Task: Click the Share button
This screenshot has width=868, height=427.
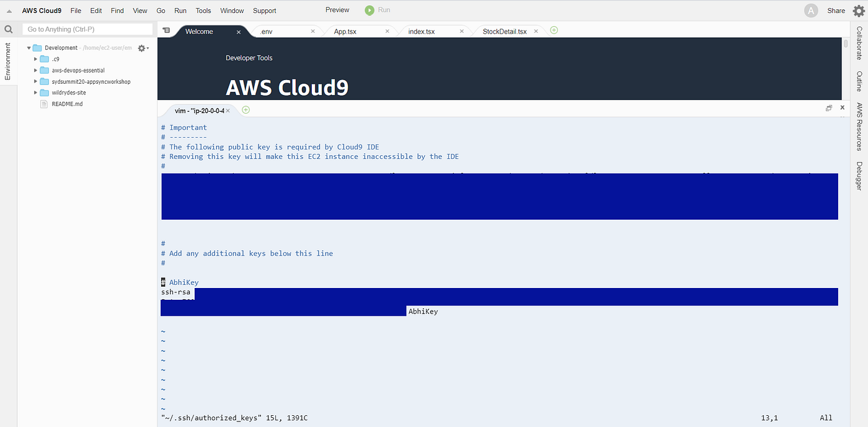Action: (836, 10)
